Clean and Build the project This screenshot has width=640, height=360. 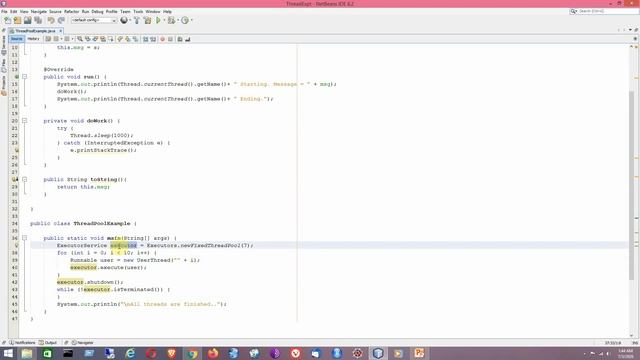click(147, 20)
